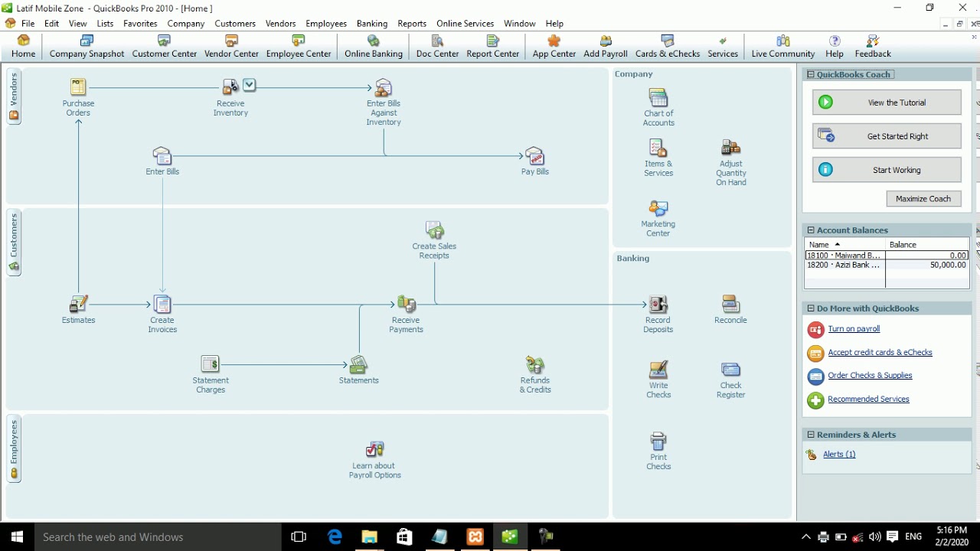This screenshot has height=551, width=980.
Task: Open the Marketing Center
Action: point(658,208)
